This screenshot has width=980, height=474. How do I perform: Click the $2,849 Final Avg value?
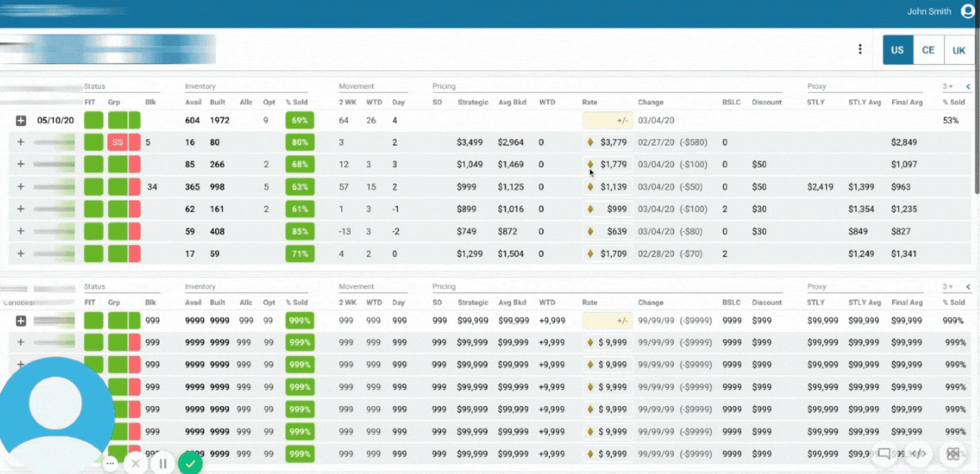904,142
